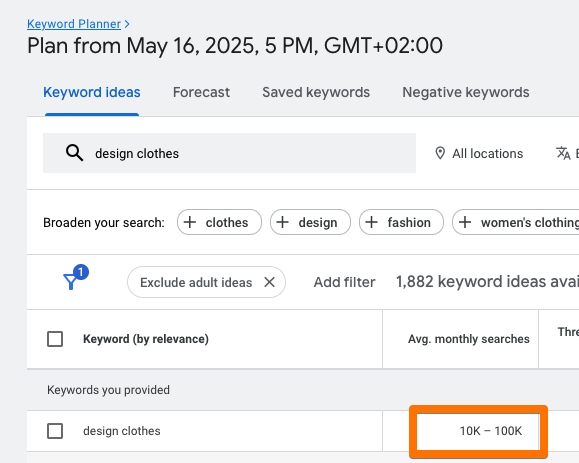579x463 pixels.
Task: Open the All locations setting
Action: coord(479,153)
